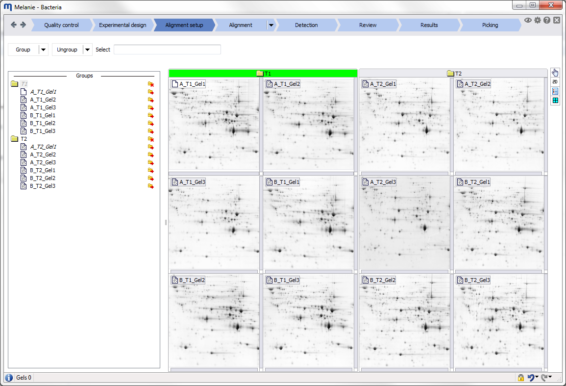Image resolution: width=566 pixels, height=386 pixels.
Task: Expand the redo history dropdown arrow
Action: click(550, 377)
